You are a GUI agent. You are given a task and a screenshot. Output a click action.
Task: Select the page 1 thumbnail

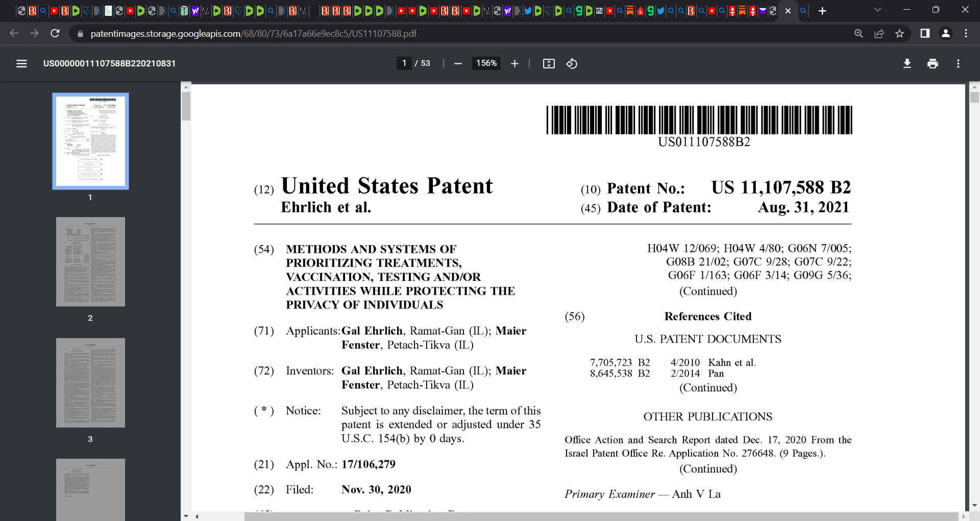pyautogui.click(x=90, y=141)
